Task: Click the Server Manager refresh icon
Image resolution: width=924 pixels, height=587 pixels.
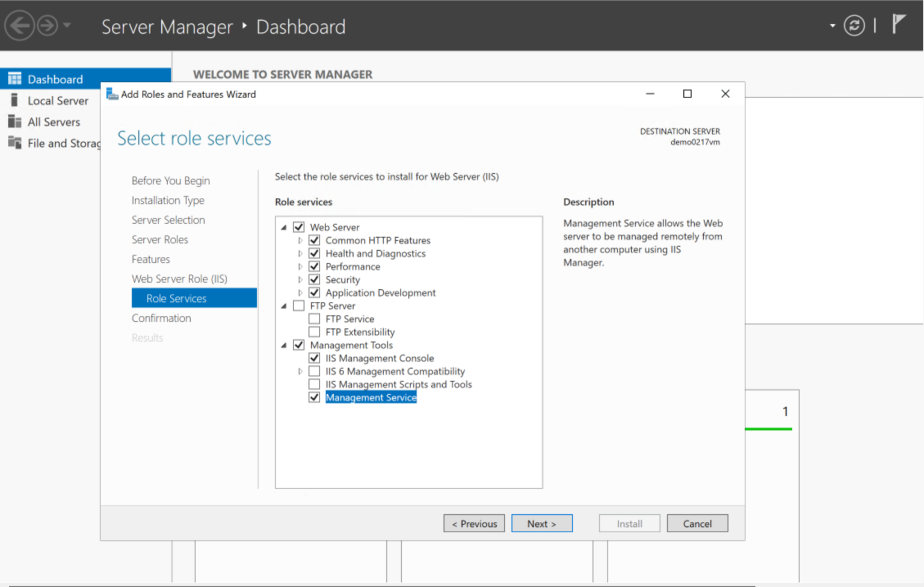Action: pos(854,26)
